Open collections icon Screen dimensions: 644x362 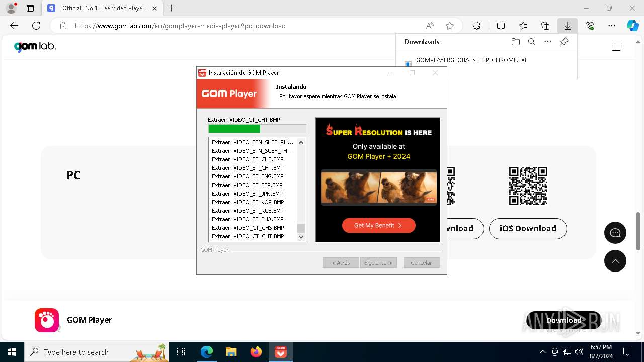[x=545, y=26]
